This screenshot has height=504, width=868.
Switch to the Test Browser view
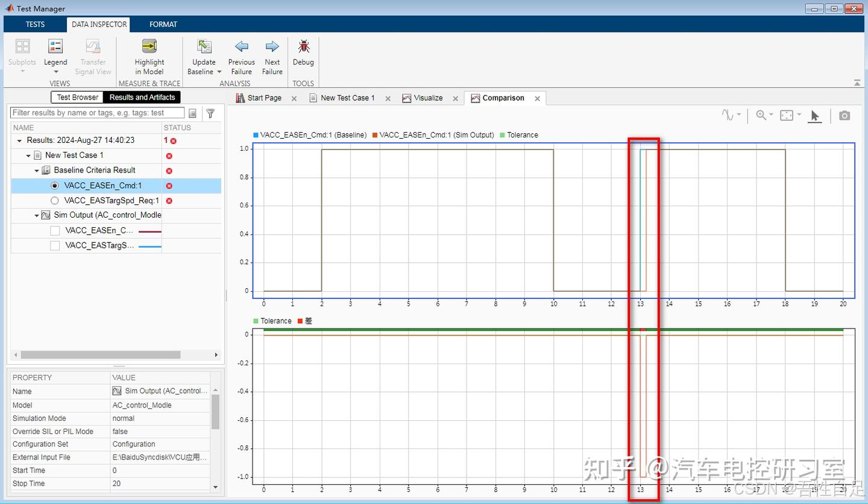77,97
